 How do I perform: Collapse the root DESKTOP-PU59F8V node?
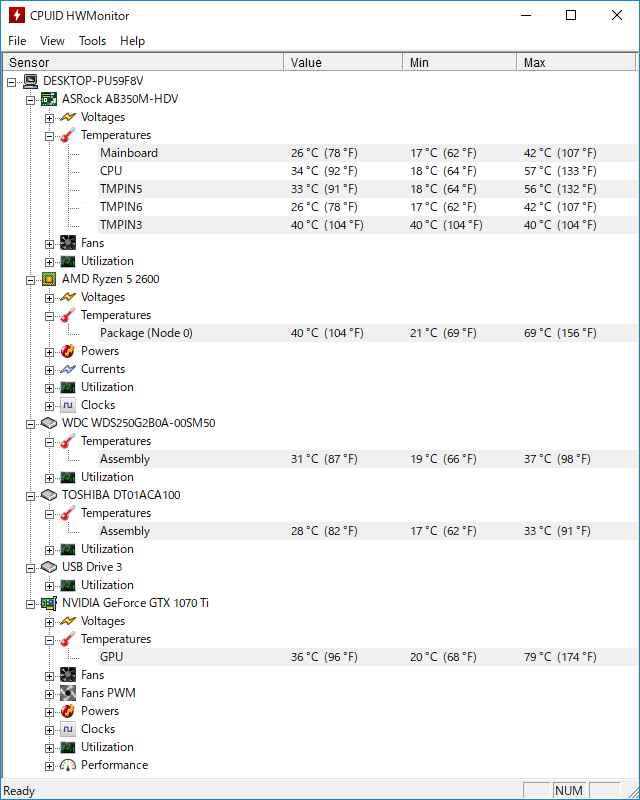pyautogui.click(x=11, y=82)
